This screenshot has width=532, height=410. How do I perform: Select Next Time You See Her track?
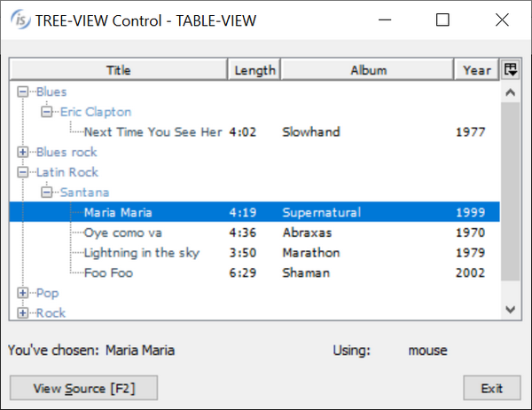tap(153, 132)
